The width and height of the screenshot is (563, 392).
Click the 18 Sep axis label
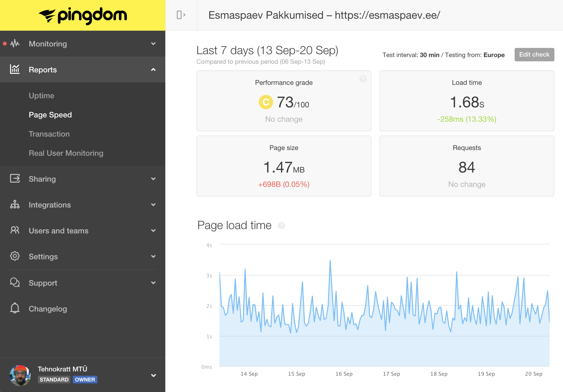click(439, 374)
